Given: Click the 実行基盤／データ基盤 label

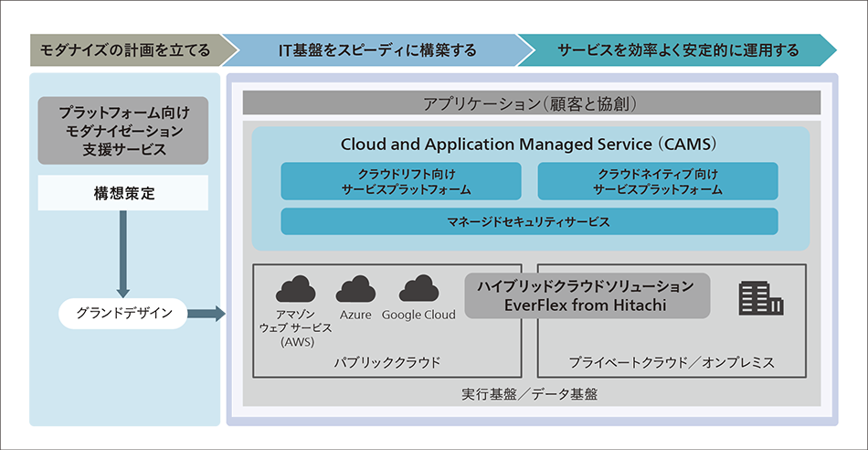Looking at the screenshot, I should coord(529,394).
